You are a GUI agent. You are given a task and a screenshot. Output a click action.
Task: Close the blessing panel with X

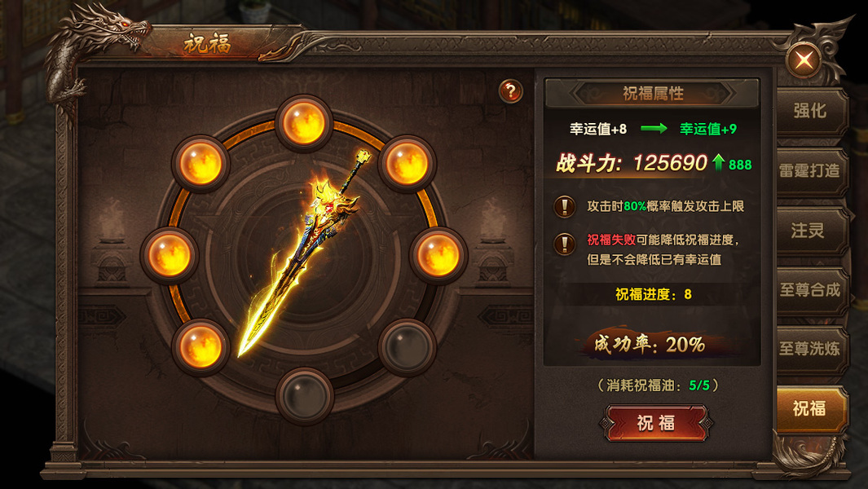tap(804, 59)
